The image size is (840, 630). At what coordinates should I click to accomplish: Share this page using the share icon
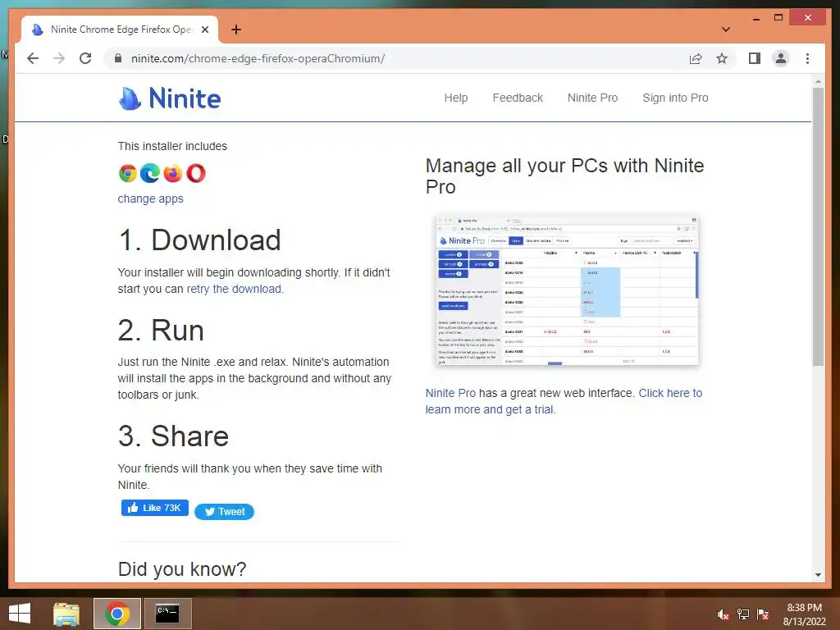coord(696,58)
